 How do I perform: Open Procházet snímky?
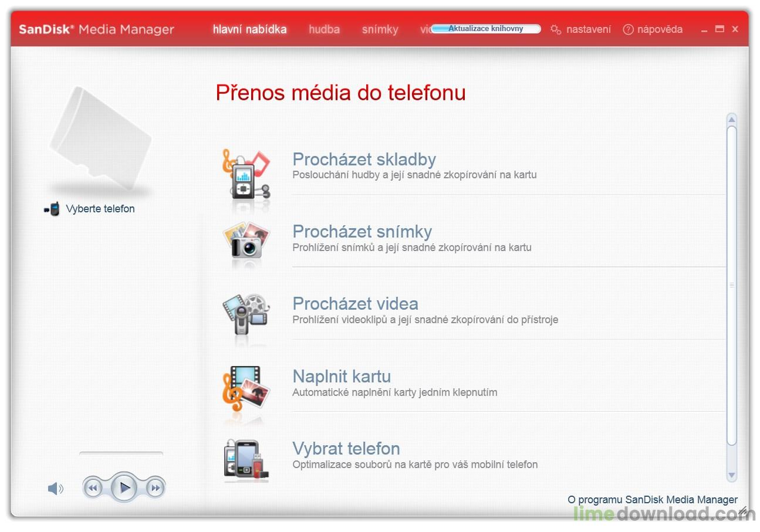point(362,232)
